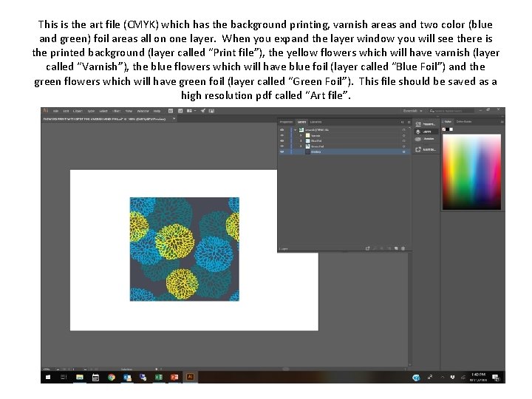Hide the Blue Foil sublayer
Image resolution: width=532 pixels, height=399 pixels.
[282, 141]
